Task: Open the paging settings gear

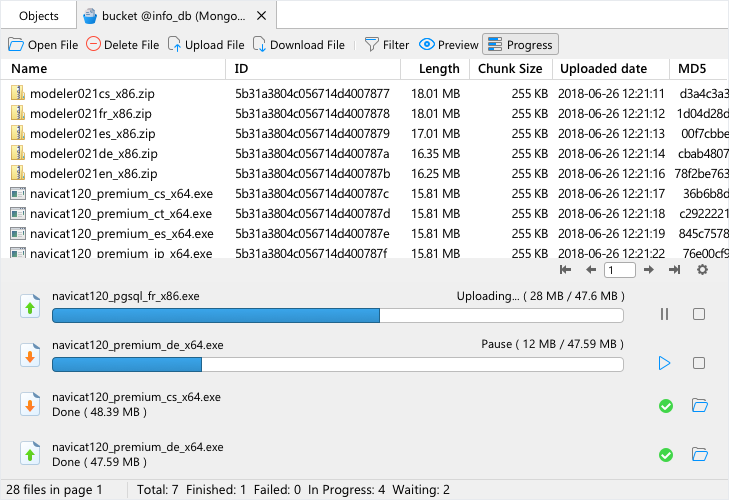Action: pyautogui.click(x=702, y=270)
